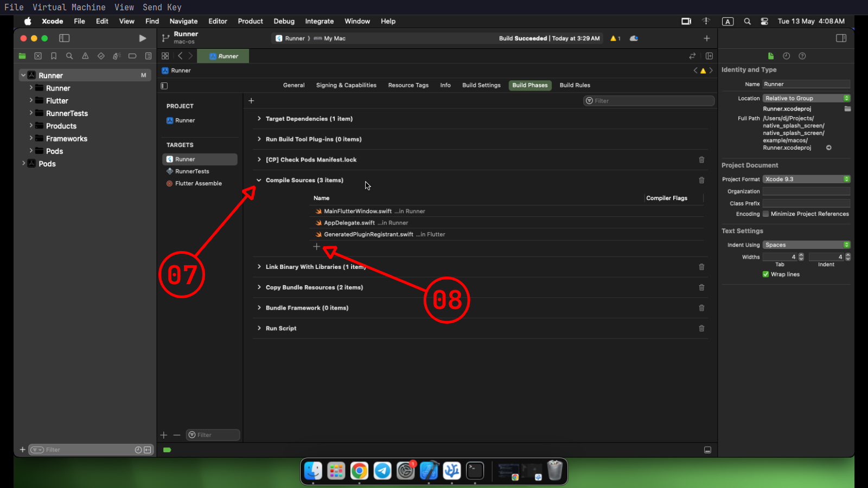This screenshot has width=868, height=488.
Task: Go back in editor history
Action: pyautogui.click(x=180, y=56)
